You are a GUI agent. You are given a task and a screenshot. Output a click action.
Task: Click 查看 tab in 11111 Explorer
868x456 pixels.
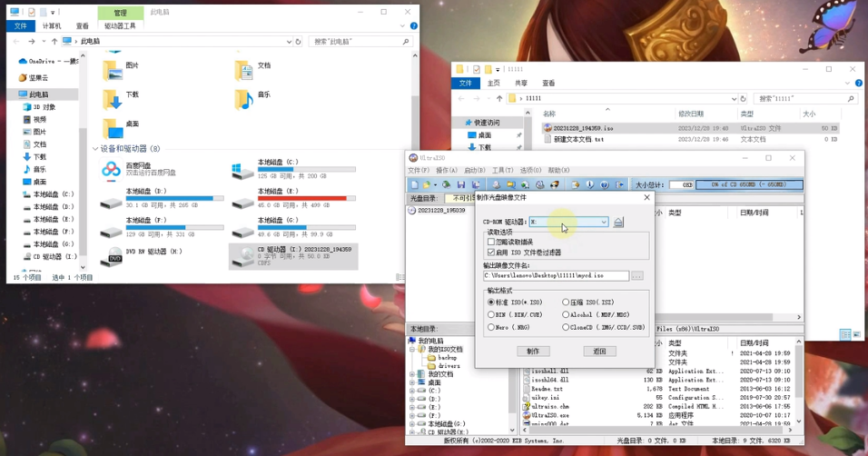548,83
